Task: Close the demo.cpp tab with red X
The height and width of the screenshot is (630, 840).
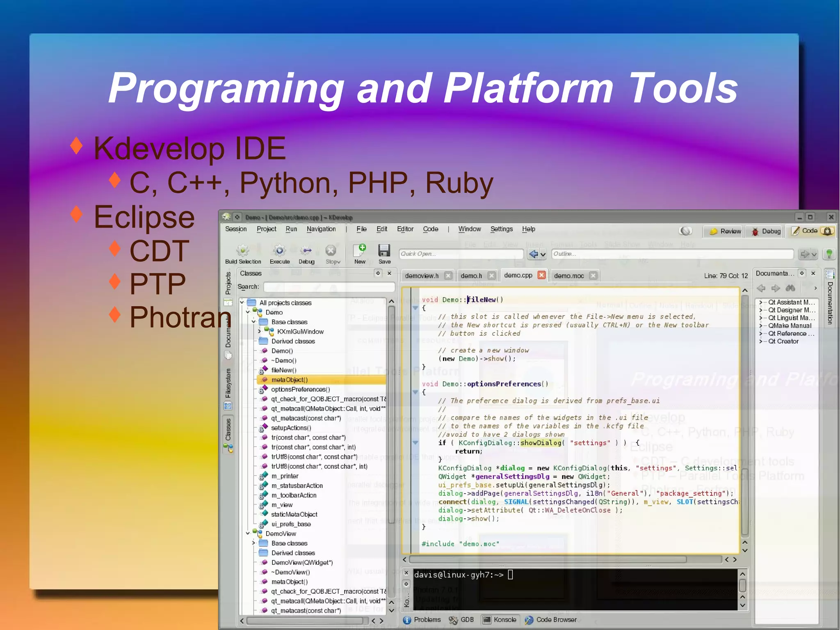Action: click(541, 275)
